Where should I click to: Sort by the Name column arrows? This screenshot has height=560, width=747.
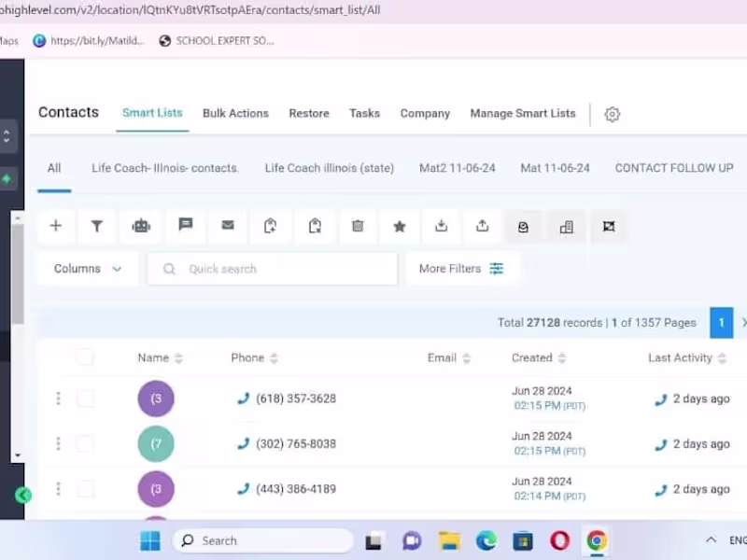tap(178, 358)
